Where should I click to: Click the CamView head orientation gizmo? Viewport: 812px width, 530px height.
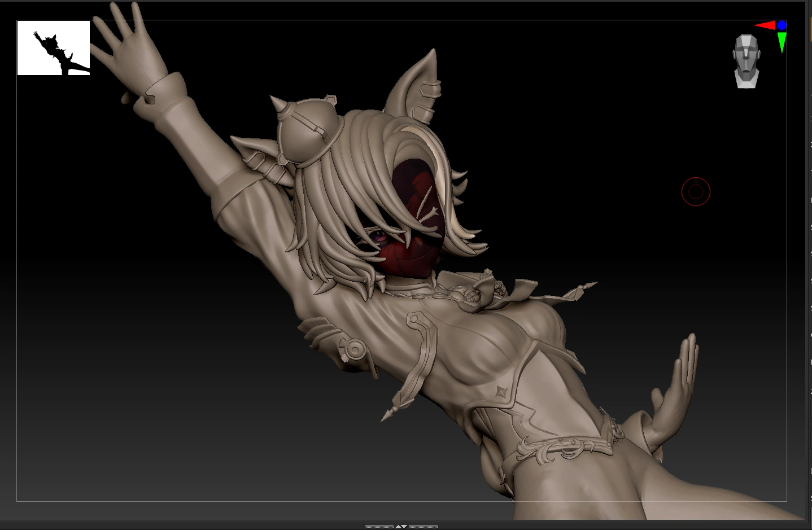pos(746,62)
